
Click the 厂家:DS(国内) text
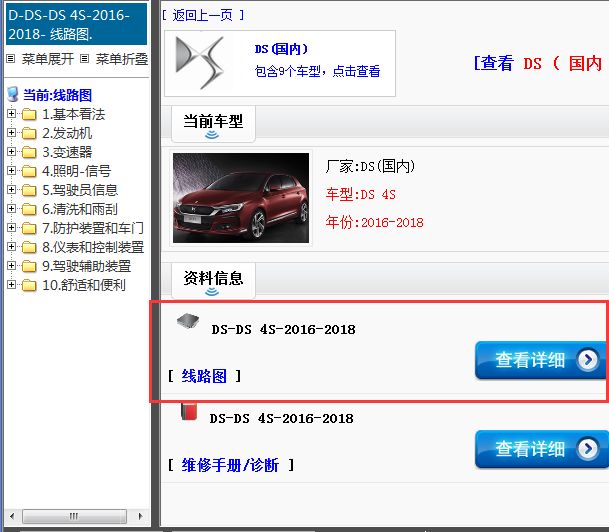[x=371, y=166]
